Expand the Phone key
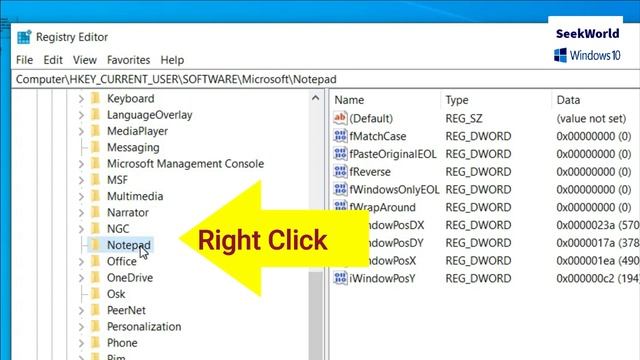Image resolution: width=640 pixels, height=360 pixels. (81, 343)
